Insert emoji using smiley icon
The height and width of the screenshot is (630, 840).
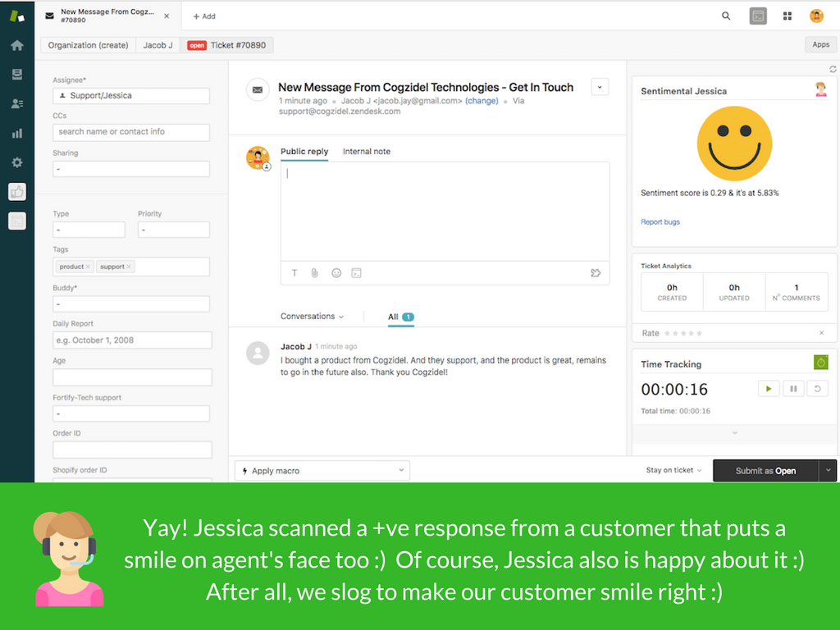pyautogui.click(x=336, y=273)
